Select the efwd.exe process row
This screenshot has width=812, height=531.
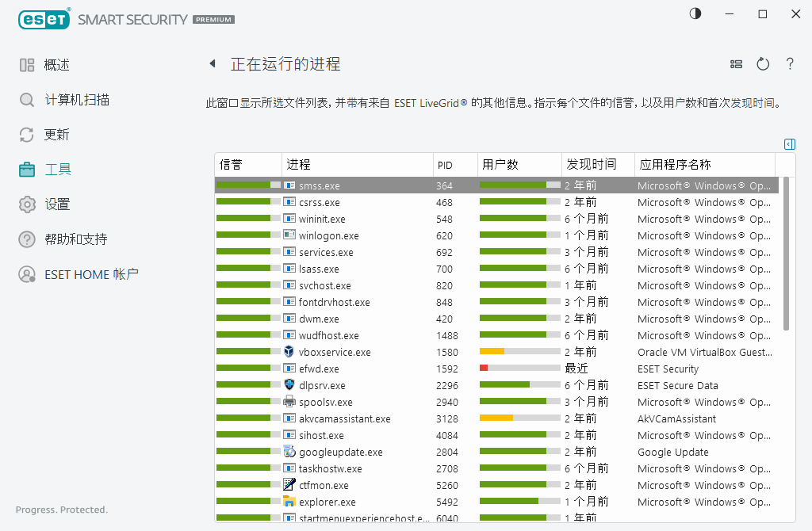[357, 369]
